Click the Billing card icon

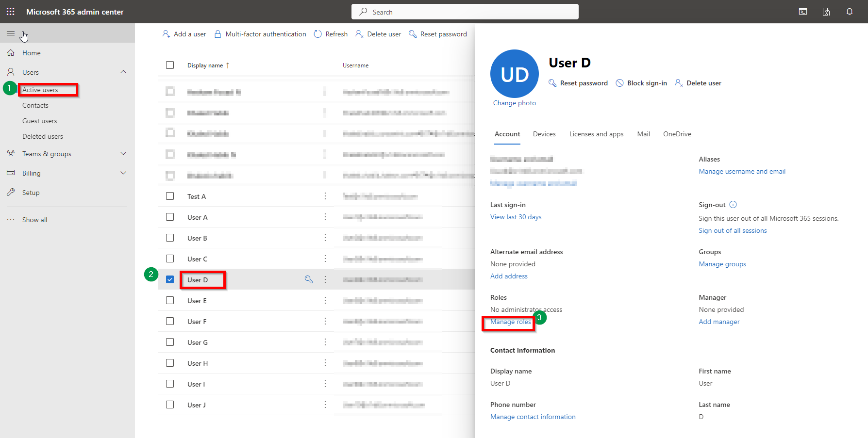point(11,173)
